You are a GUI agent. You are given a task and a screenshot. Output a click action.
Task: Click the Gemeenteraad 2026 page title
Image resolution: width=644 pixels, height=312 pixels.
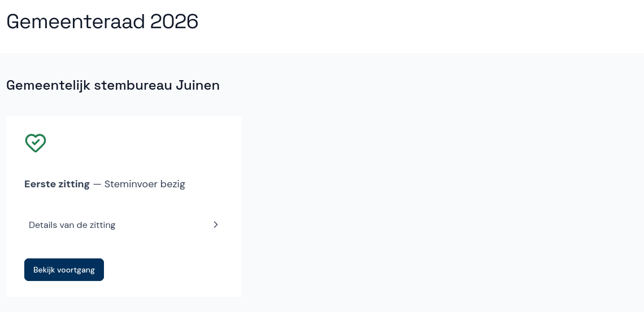(102, 21)
